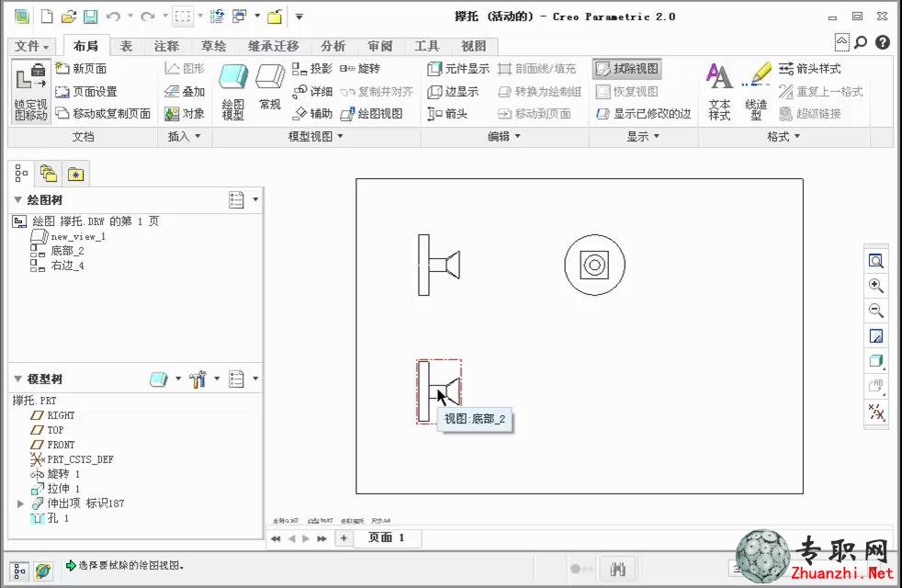Open Component Display (元件显示)

458,69
